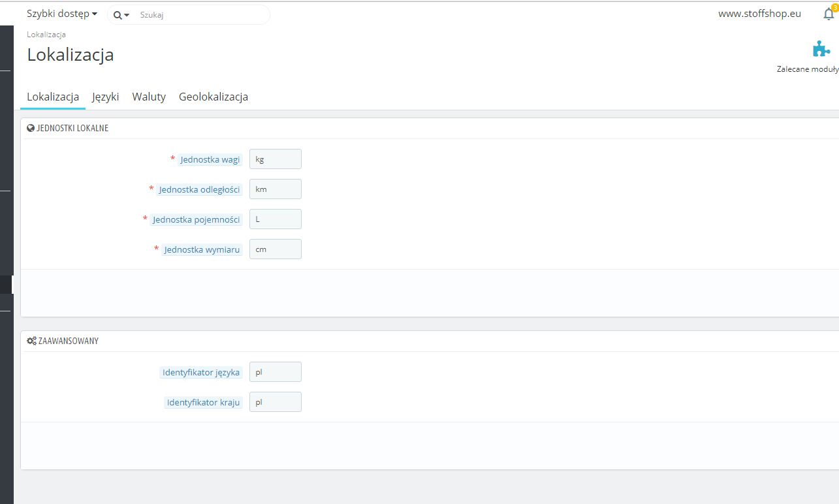Viewport: 839px width, 504px height.
Task: Open the search magnifier dropdown
Action: tap(121, 14)
